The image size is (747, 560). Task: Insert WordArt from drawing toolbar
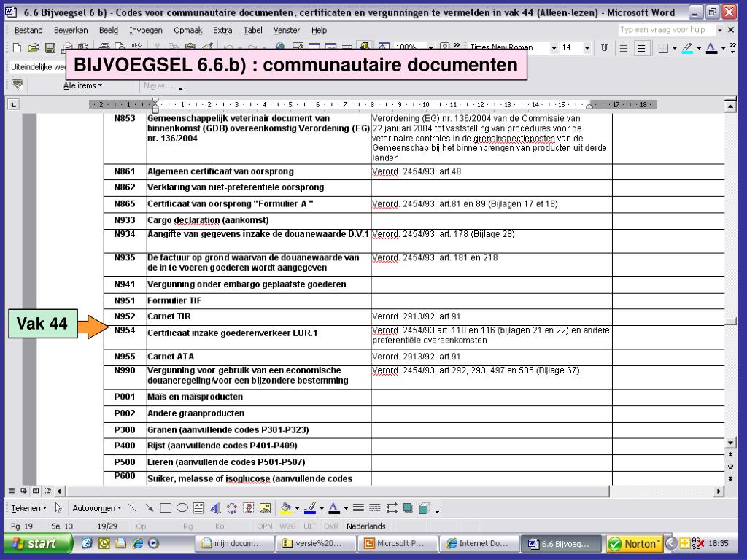[x=215, y=508]
